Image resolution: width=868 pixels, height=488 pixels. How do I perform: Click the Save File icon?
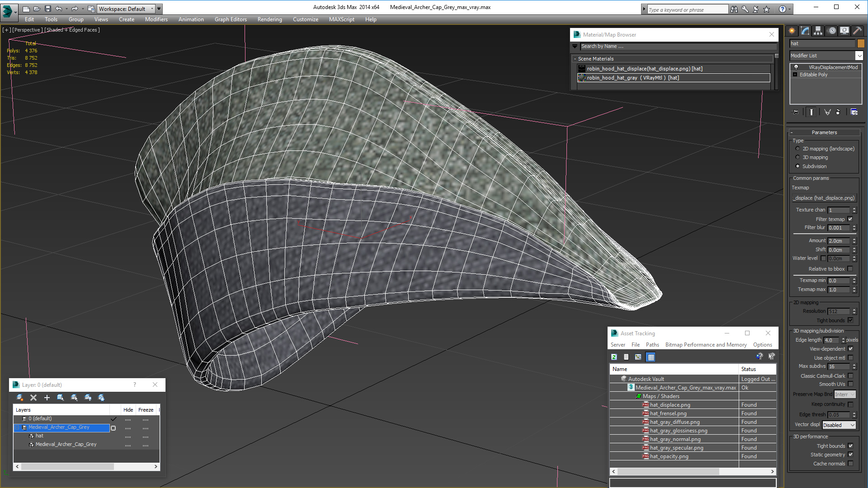tap(48, 9)
